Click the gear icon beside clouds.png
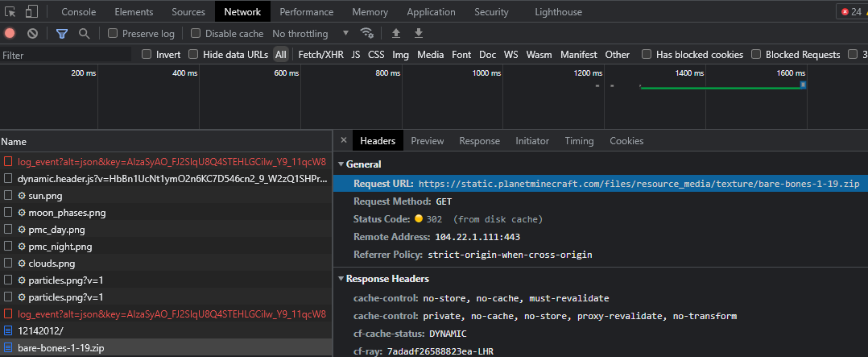 coord(22,264)
